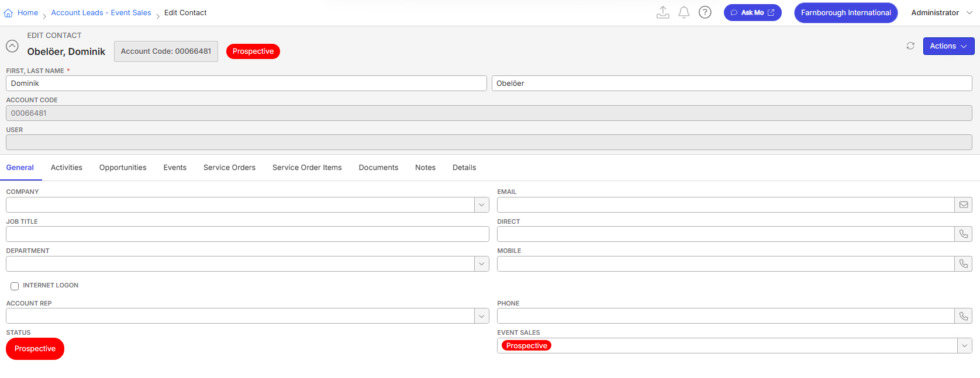
Task: Expand the Department dropdown arrow
Action: pos(481,263)
